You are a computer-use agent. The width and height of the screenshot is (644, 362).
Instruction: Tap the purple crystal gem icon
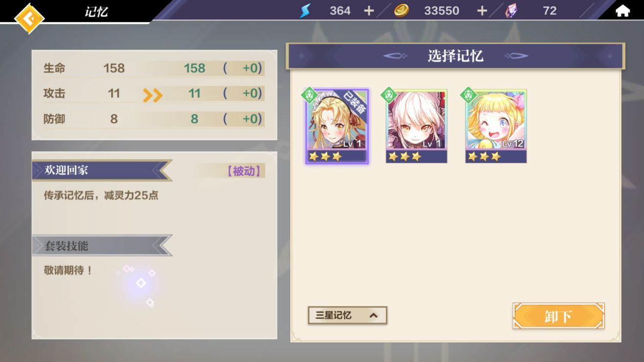511,10
